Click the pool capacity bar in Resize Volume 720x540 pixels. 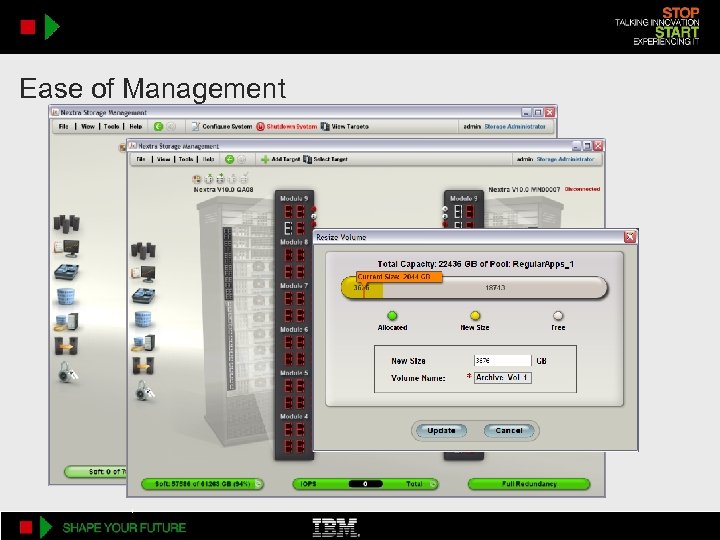click(x=474, y=288)
